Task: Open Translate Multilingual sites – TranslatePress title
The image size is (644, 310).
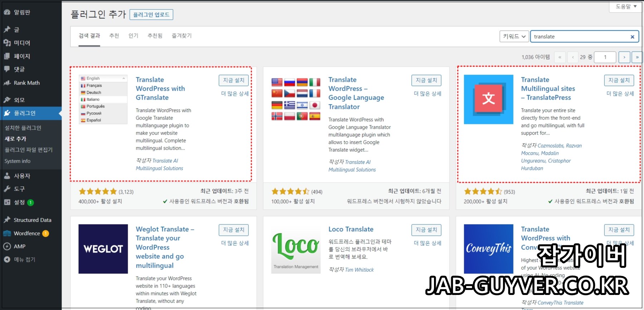Action: (548, 88)
